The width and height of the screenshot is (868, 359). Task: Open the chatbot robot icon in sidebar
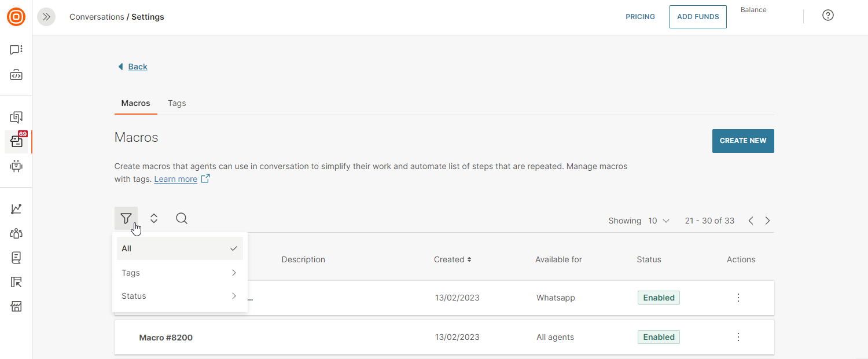tap(16, 166)
